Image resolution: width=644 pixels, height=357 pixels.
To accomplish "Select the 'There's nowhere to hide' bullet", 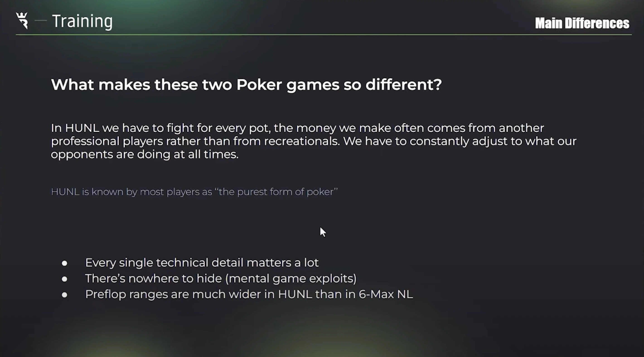I will pyautogui.click(x=220, y=279).
